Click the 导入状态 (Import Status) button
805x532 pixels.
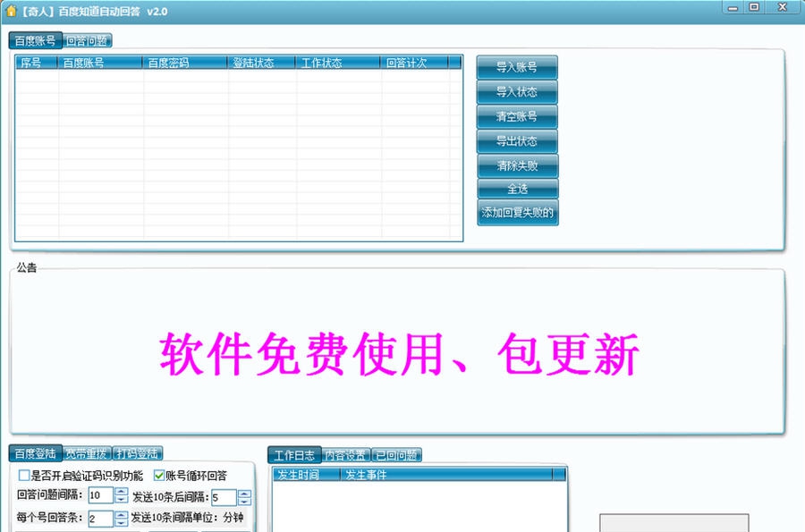point(517,91)
